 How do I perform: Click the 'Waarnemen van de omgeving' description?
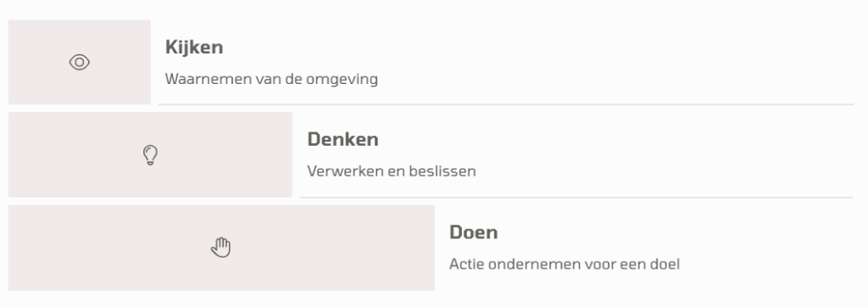coord(271,79)
